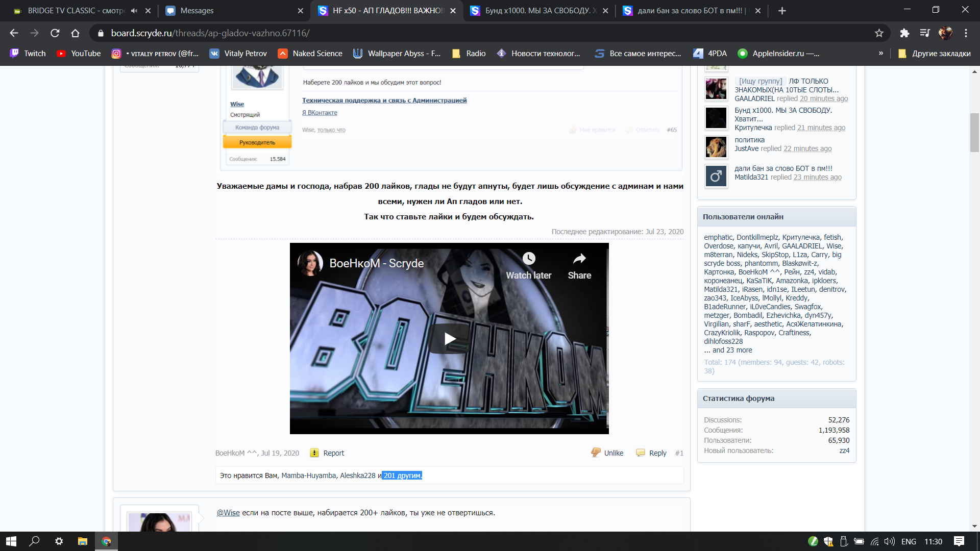980x551 pixels.
Task: Bookmark this page with star icon
Action: 879,33
